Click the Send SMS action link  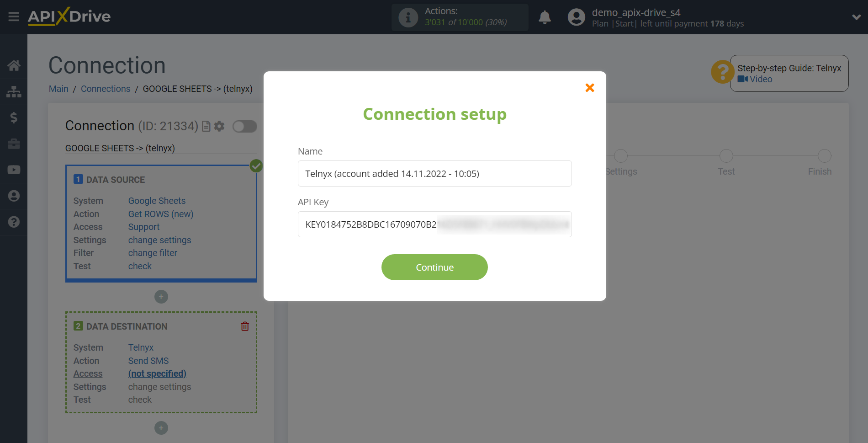click(148, 361)
